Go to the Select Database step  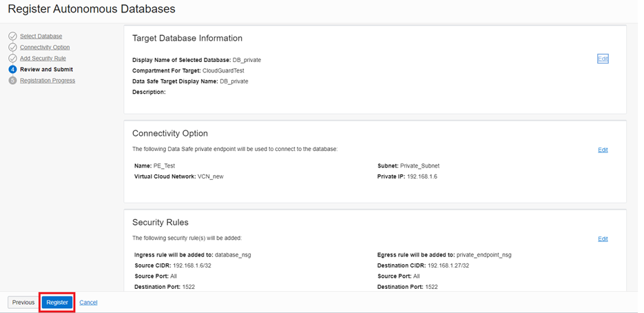click(x=41, y=36)
